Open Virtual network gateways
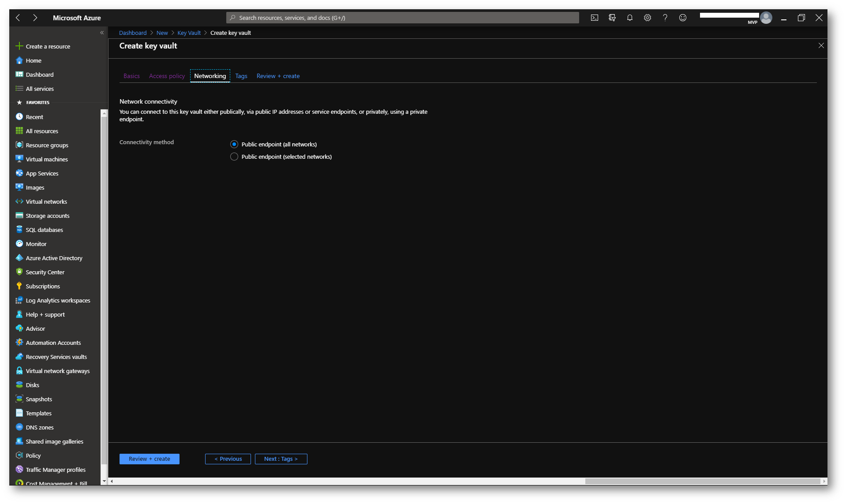The image size is (846, 504). point(57,371)
